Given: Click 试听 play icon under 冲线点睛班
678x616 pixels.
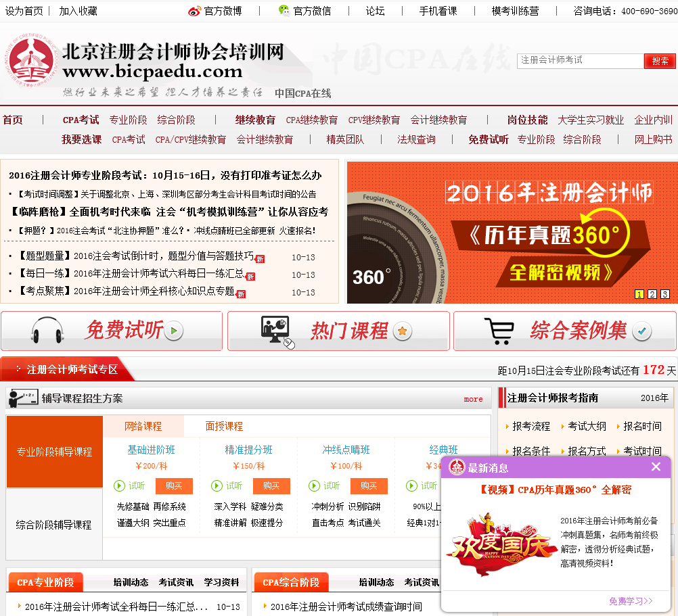Looking at the screenshot, I should [314, 486].
